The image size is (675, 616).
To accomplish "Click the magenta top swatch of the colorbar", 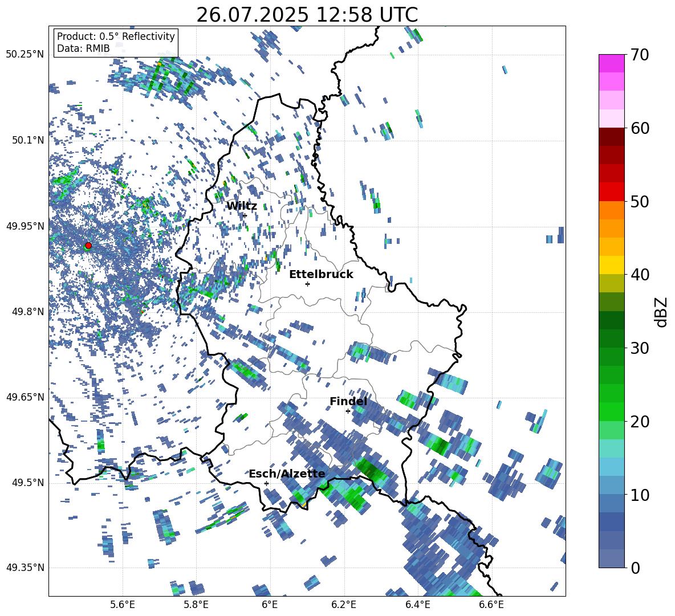I will click(611, 63).
